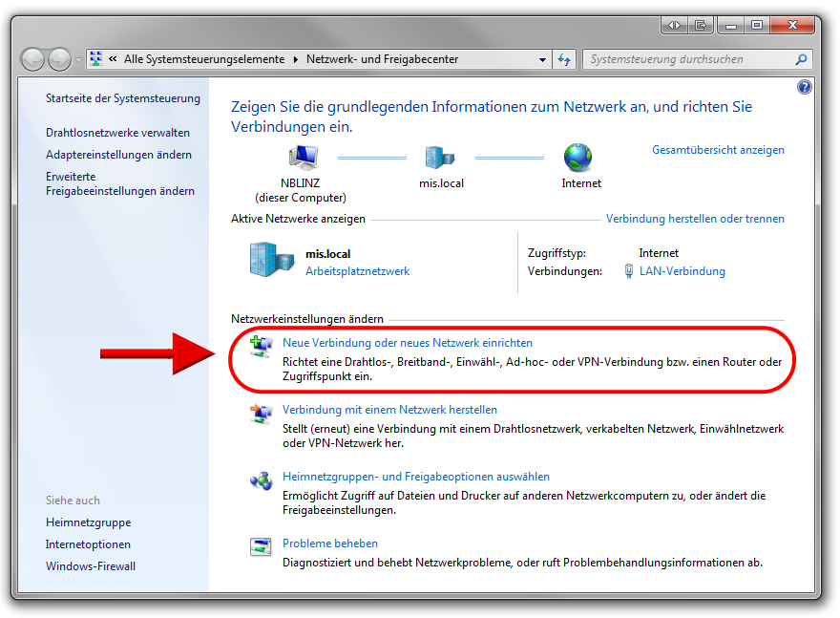
Task: Open the recent pages dropdown arrow
Action: click(78, 59)
